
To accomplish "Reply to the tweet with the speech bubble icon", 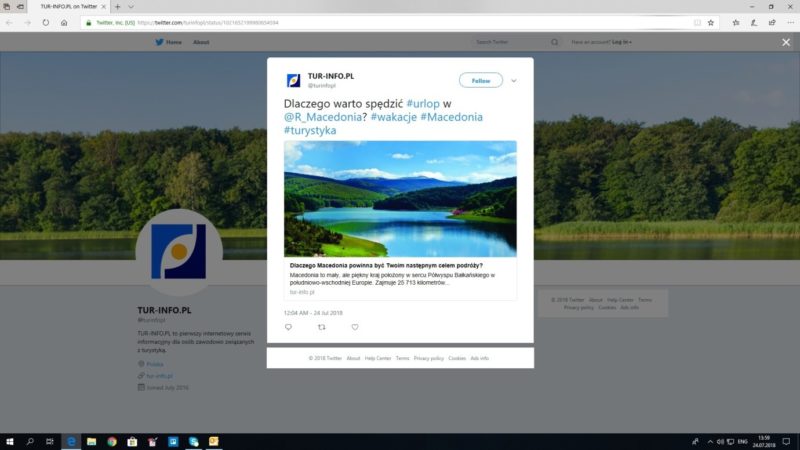I will (288, 327).
